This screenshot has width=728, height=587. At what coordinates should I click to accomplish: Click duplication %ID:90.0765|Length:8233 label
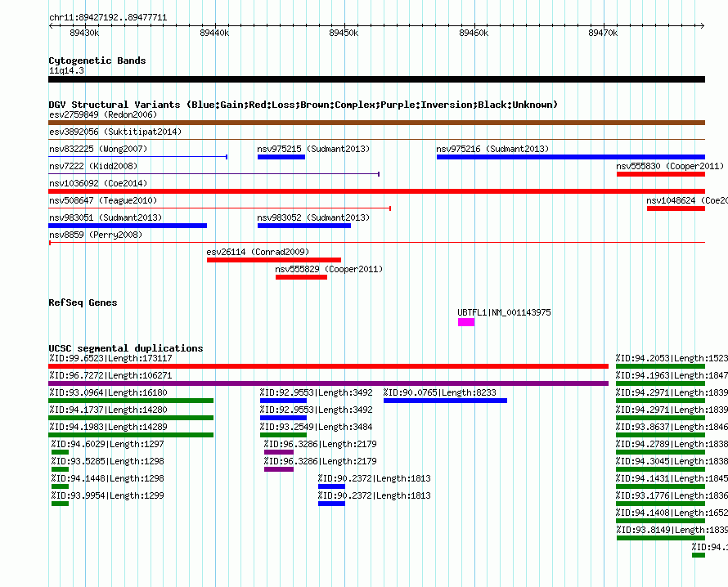point(440,392)
